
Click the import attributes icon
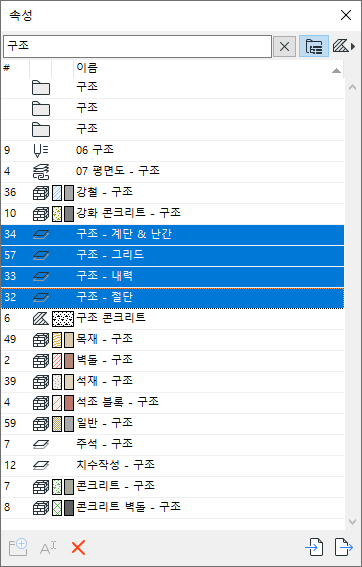point(314,547)
